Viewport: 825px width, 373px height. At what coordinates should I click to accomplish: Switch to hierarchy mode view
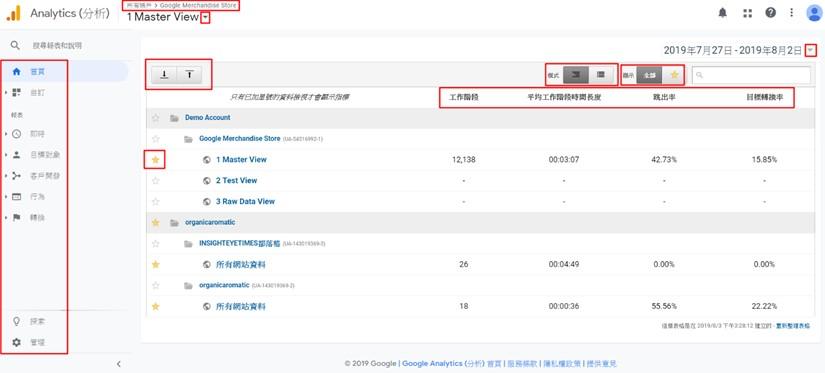(576, 75)
